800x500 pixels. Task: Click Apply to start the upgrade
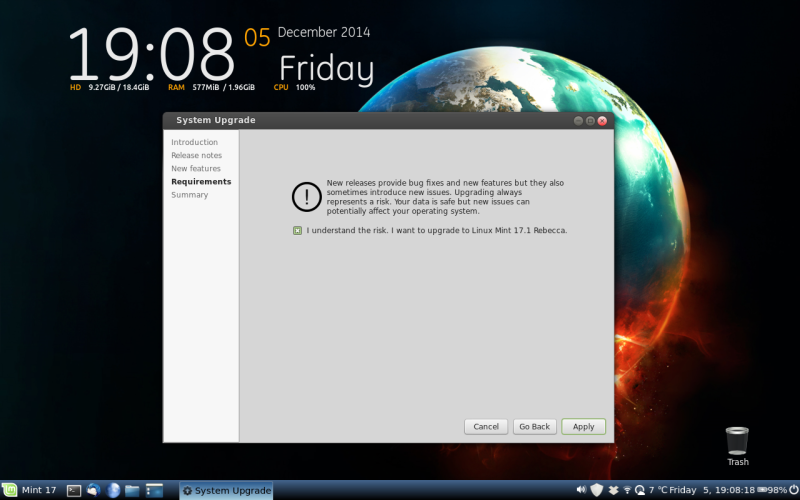pyautogui.click(x=583, y=426)
